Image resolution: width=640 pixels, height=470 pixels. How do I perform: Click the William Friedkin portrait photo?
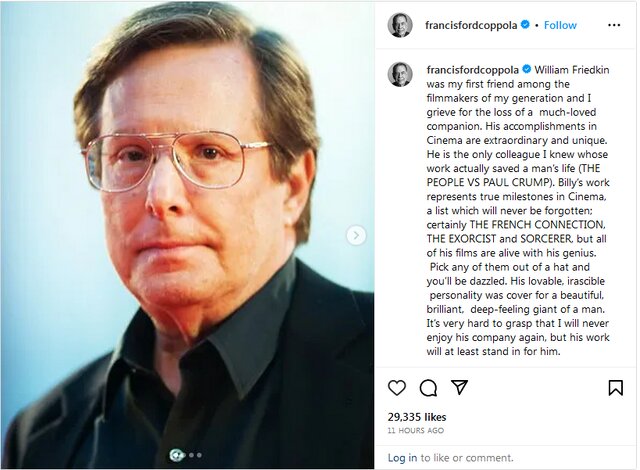187,235
